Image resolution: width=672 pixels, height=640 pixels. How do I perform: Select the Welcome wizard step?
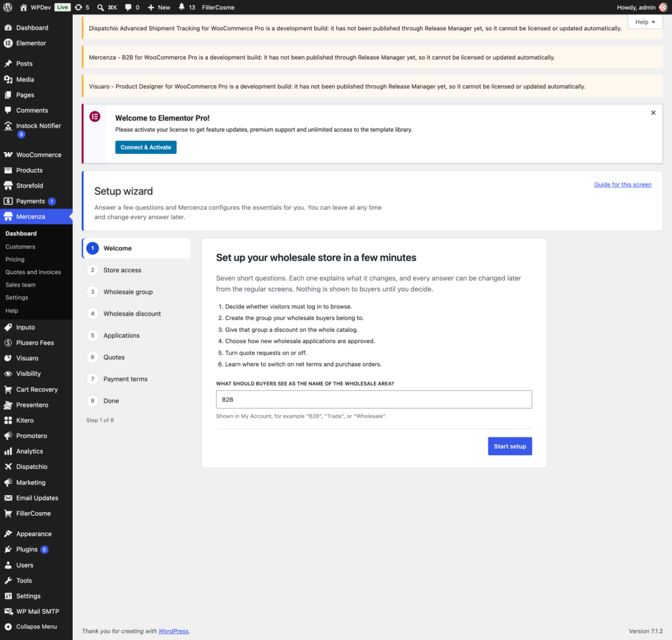(136, 249)
